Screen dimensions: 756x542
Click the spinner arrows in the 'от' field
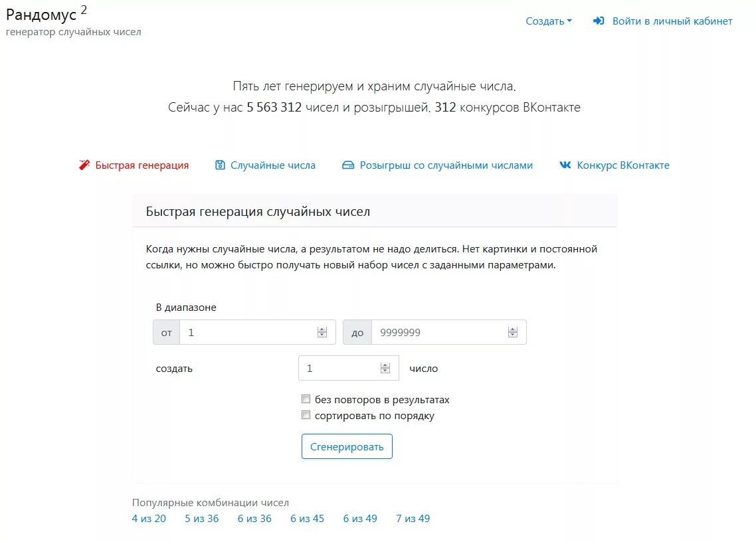322,332
